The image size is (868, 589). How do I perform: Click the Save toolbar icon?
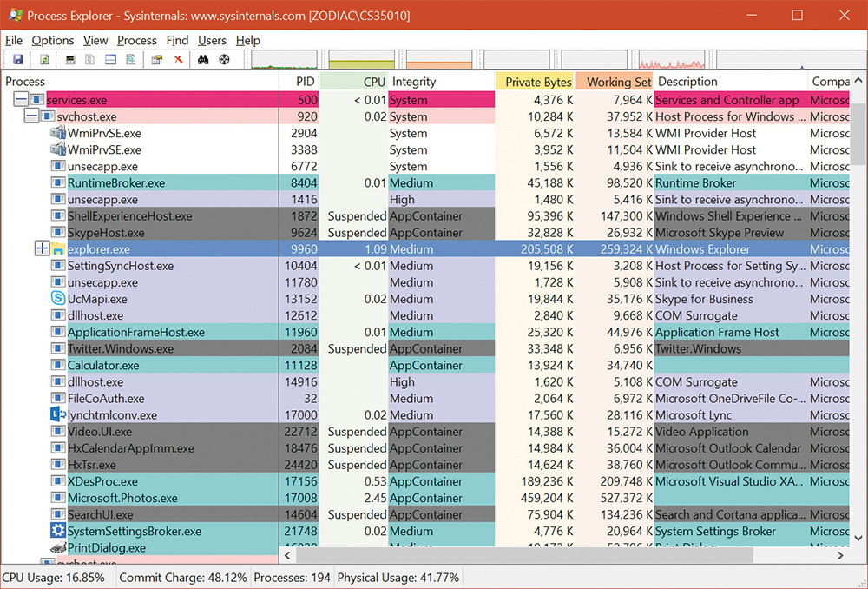tap(17, 60)
